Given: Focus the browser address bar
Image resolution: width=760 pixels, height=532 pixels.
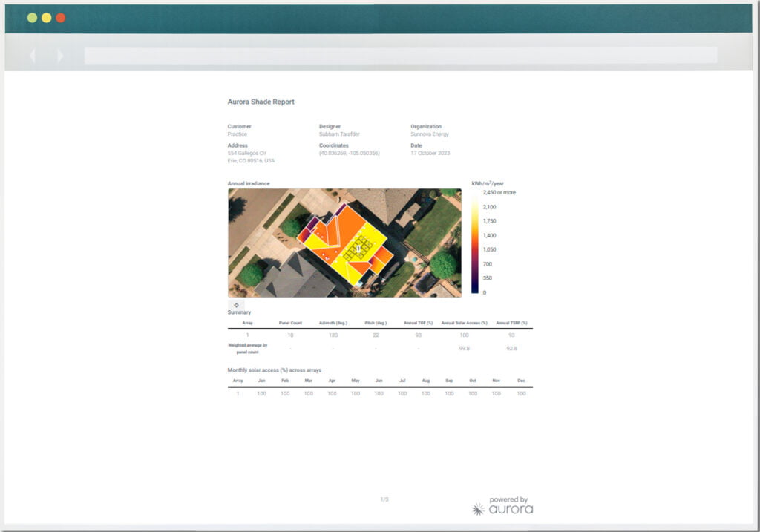Looking at the screenshot, I should (400, 56).
